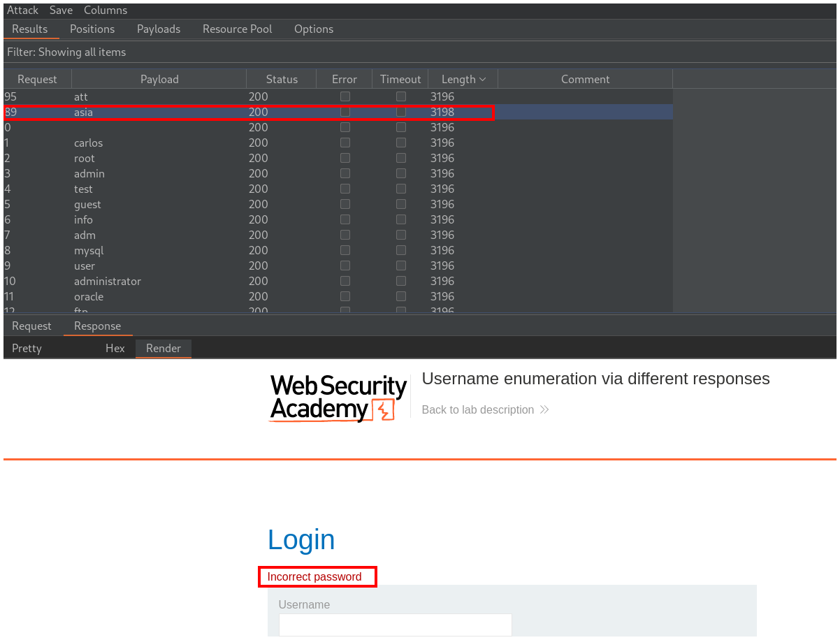
Task: Click the chevron icon beside Back to lab description
Action: (544, 410)
